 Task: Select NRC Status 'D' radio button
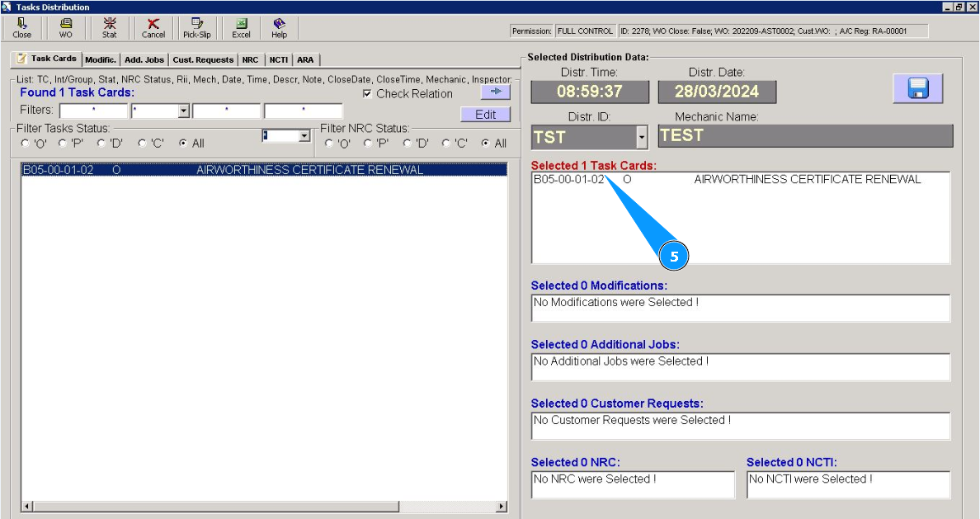pyautogui.click(x=407, y=144)
